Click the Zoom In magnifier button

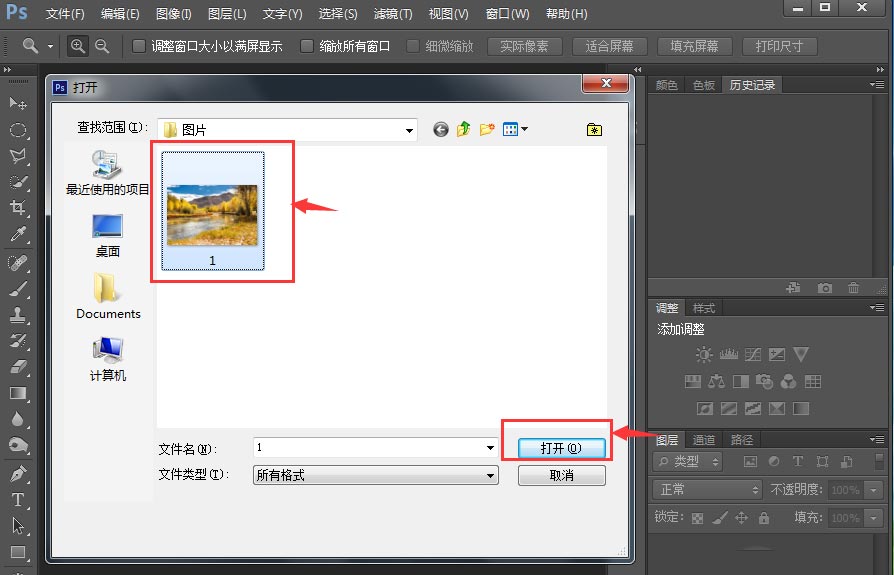pos(78,46)
